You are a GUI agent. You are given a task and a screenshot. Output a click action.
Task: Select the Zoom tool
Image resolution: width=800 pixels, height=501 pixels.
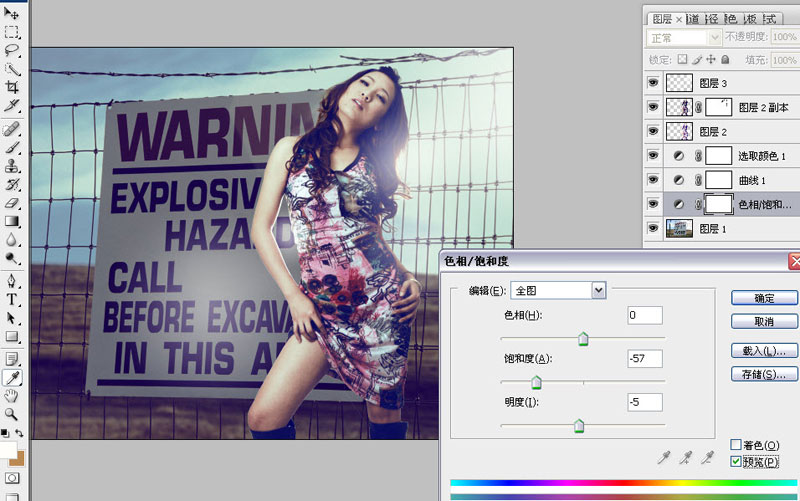coord(11,414)
